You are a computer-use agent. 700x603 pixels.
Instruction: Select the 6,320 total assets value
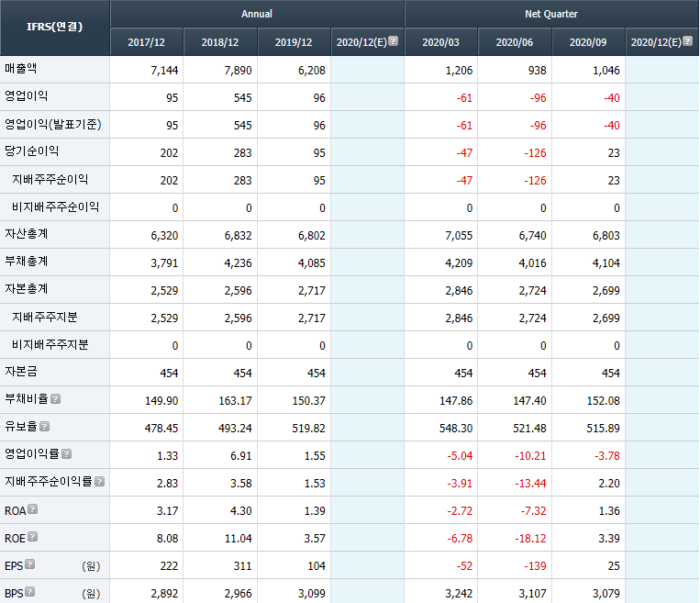[164, 235]
